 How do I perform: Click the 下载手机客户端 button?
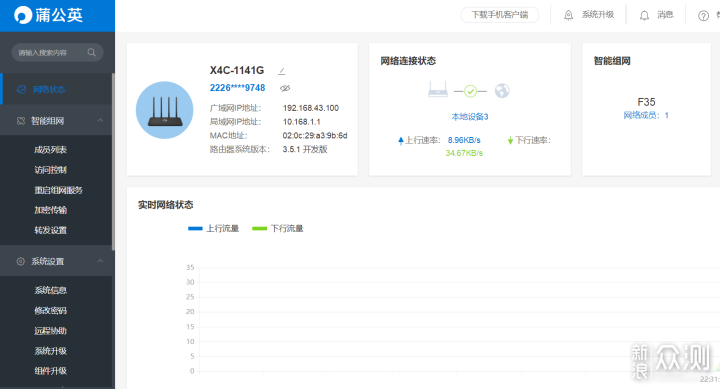pos(500,15)
